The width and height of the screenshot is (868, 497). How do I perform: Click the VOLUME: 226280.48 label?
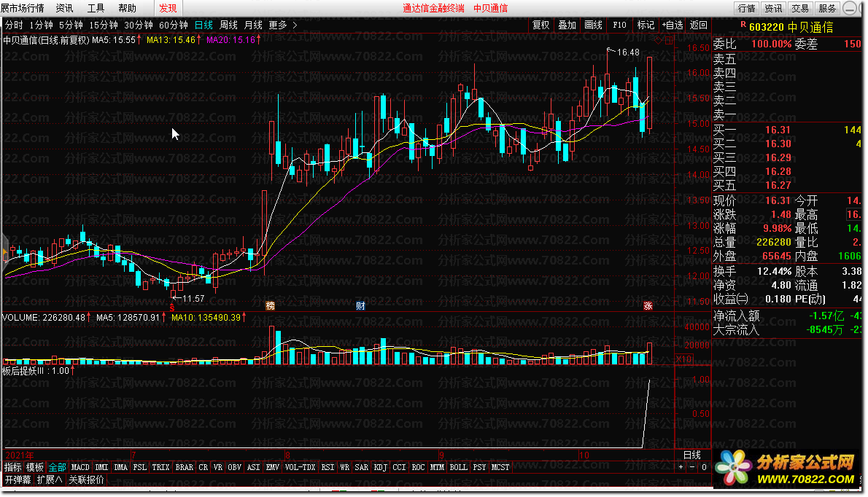(44, 317)
